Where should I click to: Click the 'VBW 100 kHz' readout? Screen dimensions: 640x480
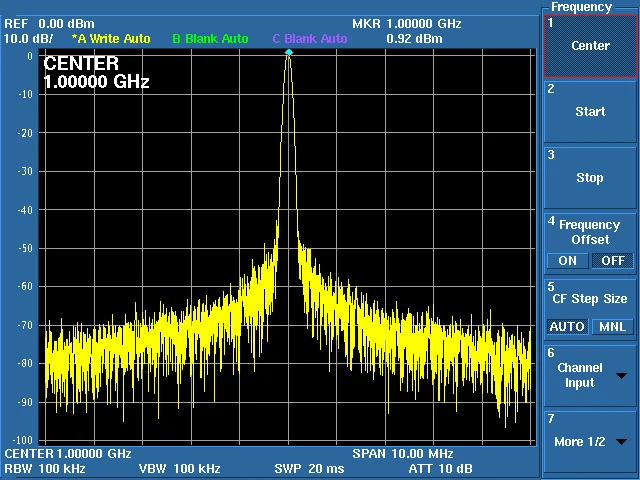click(x=180, y=469)
